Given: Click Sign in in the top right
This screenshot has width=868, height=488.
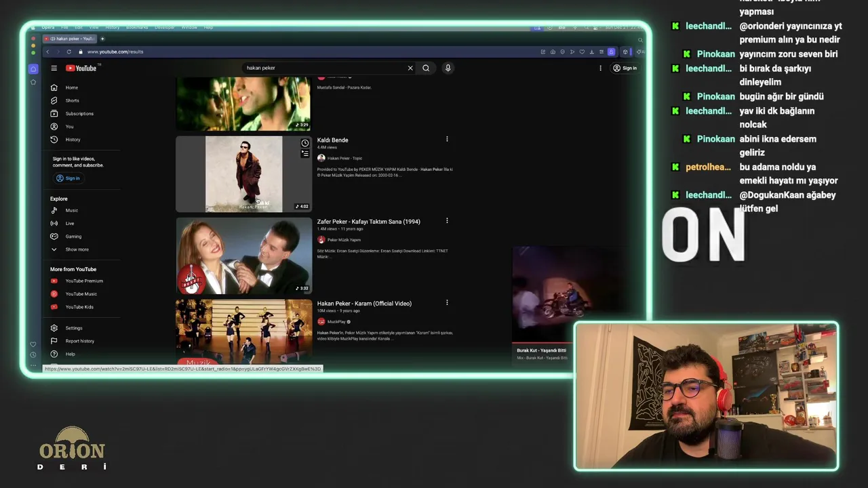Looking at the screenshot, I should pos(625,68).
